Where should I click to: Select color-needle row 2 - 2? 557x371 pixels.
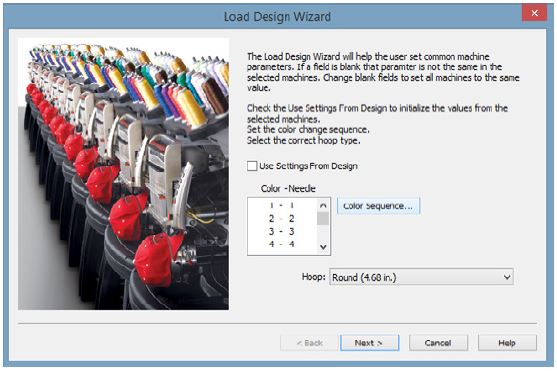(282, 219)
